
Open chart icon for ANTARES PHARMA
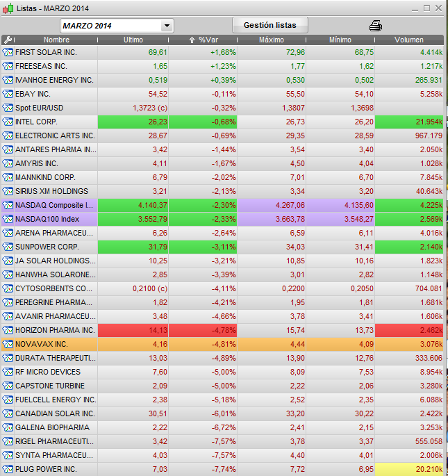[x=8, y=149]
